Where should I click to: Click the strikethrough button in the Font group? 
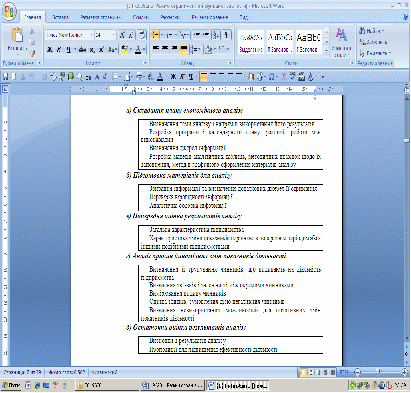coord(82,49)
